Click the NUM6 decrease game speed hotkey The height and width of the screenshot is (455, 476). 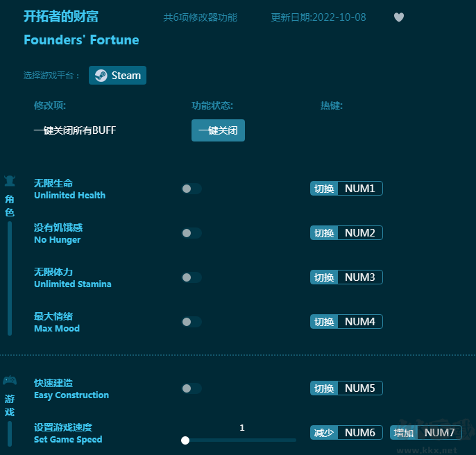coord(359,433)
